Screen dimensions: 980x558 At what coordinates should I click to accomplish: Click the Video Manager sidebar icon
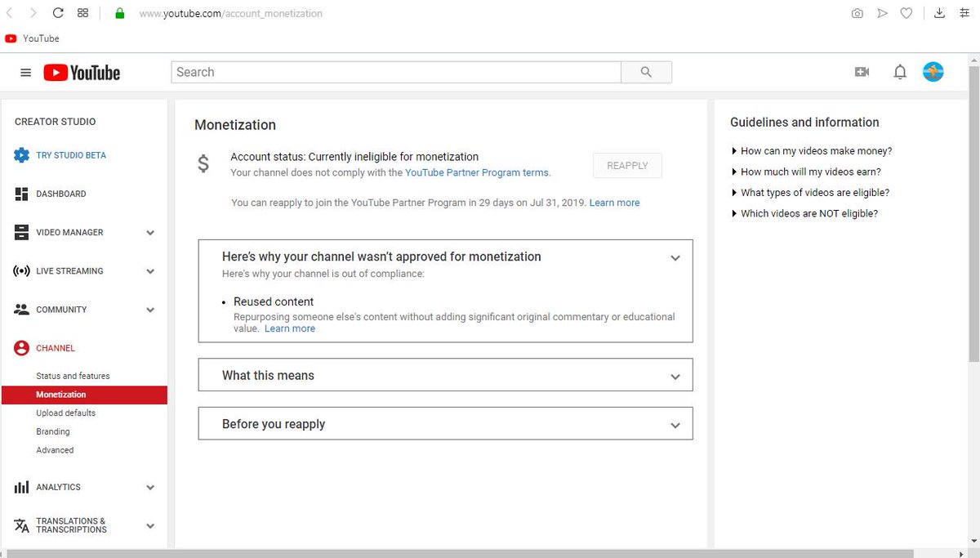(x=22, y=232)
